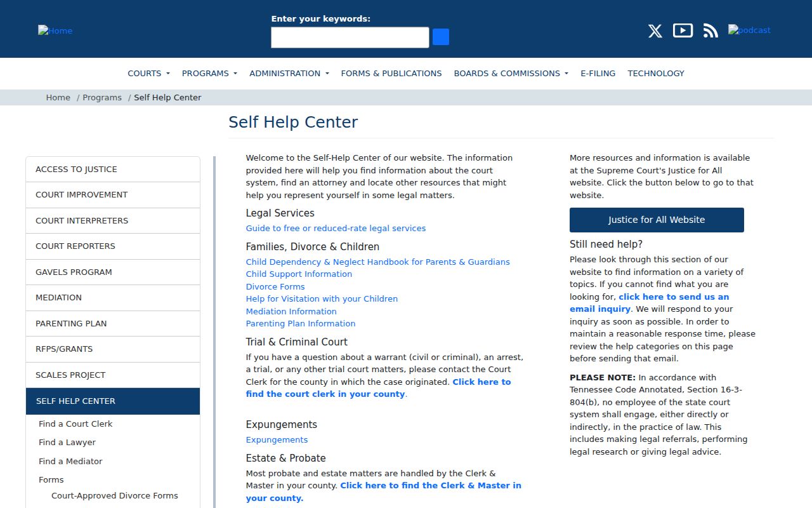Open Court Interpreters sidebar item
This screenshot has height=508, width=812.
click(x=113, y=221)
